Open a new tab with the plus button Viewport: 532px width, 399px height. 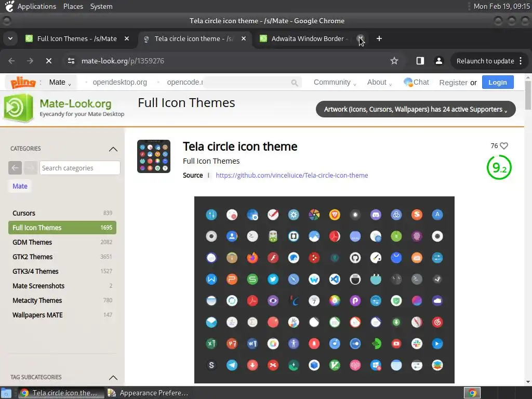pos(379,38)
